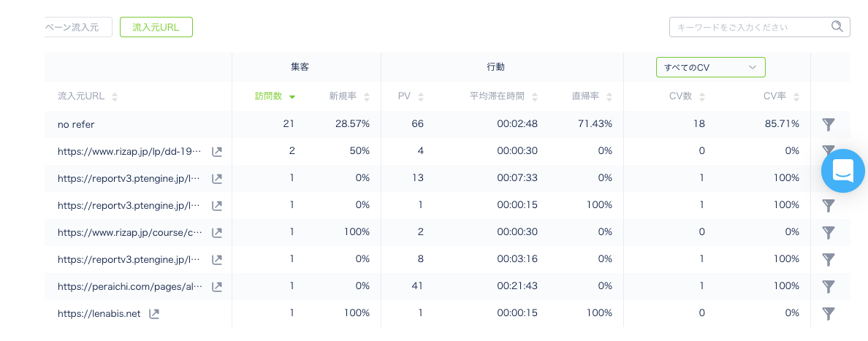This screenshot has height=341, width=868.
Task: Click the peraichi.com pages URL
Action: (x=129, y=287)
